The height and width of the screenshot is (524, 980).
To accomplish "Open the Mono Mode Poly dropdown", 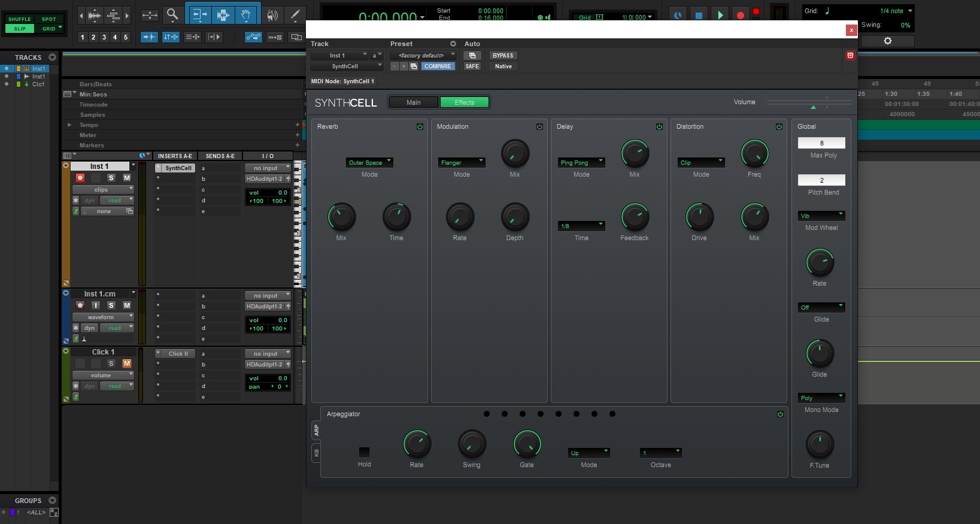I will pyautogui.click(x=821, y=398).
